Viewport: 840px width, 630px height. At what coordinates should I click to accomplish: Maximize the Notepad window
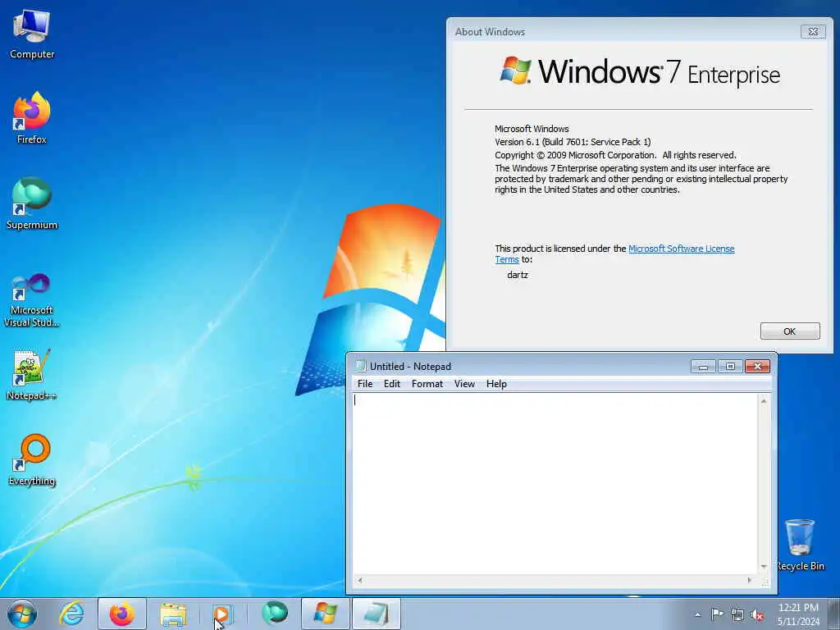coord(730,367)
